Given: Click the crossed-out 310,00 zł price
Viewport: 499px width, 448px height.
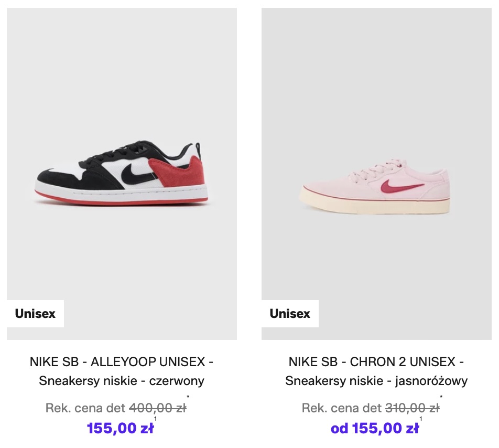Looking at the screenshot, I should tap(412, 408).
